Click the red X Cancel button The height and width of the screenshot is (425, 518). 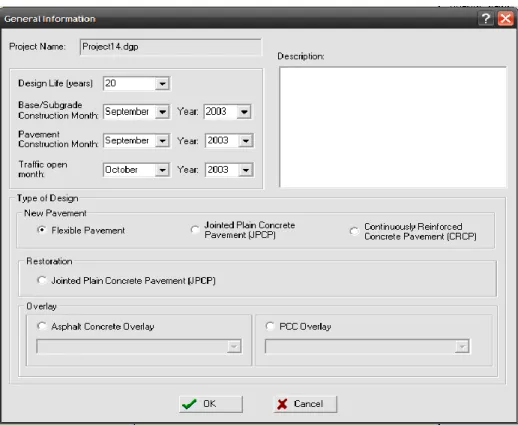pyautogui.click(x=305, y=404)
